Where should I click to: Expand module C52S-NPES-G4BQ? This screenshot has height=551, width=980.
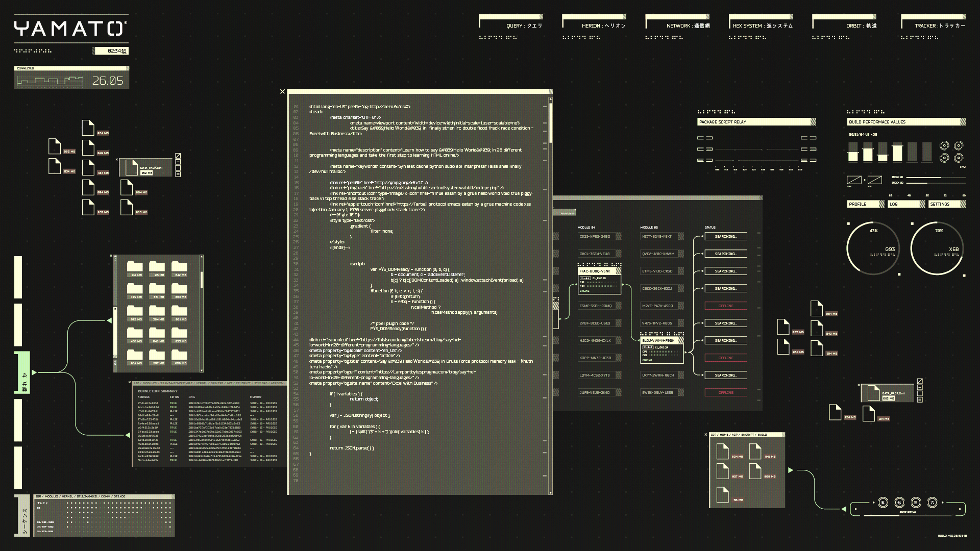(x=599, y=236)
